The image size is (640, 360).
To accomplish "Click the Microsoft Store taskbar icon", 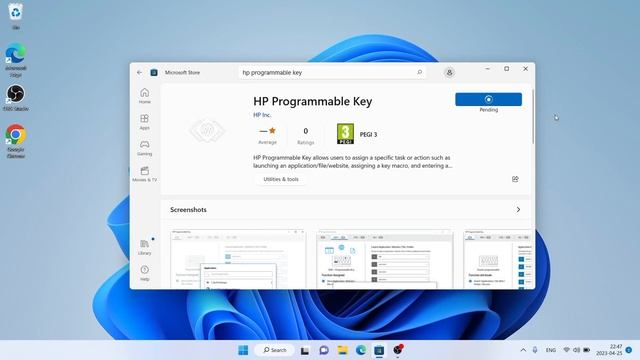I will tap(379, 350).
